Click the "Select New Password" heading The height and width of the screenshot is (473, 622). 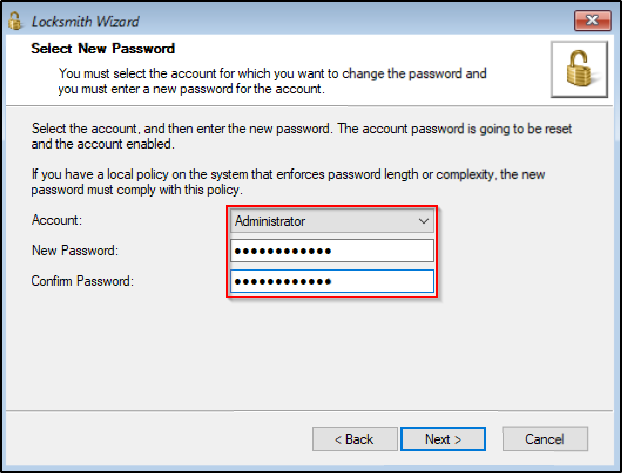coord(103,48)
